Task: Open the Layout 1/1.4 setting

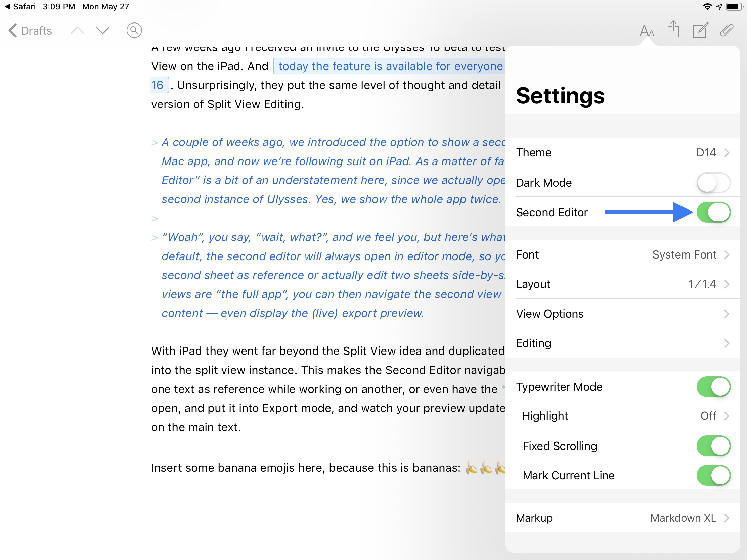Action: tap(622, 284)
